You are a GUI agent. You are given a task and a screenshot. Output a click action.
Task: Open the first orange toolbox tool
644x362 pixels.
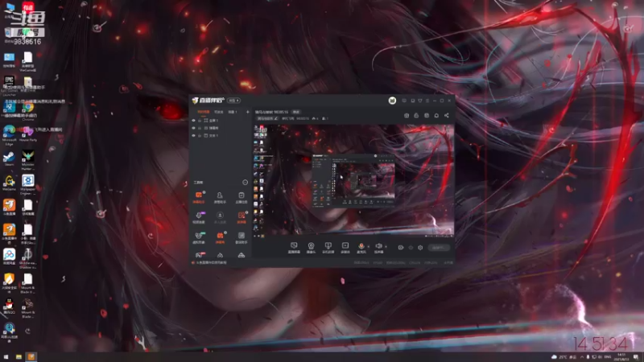(x=199, y=197)
